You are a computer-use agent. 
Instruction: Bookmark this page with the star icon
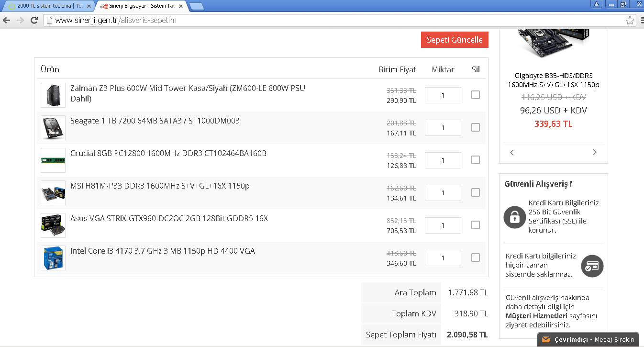[x=630, y=21]
